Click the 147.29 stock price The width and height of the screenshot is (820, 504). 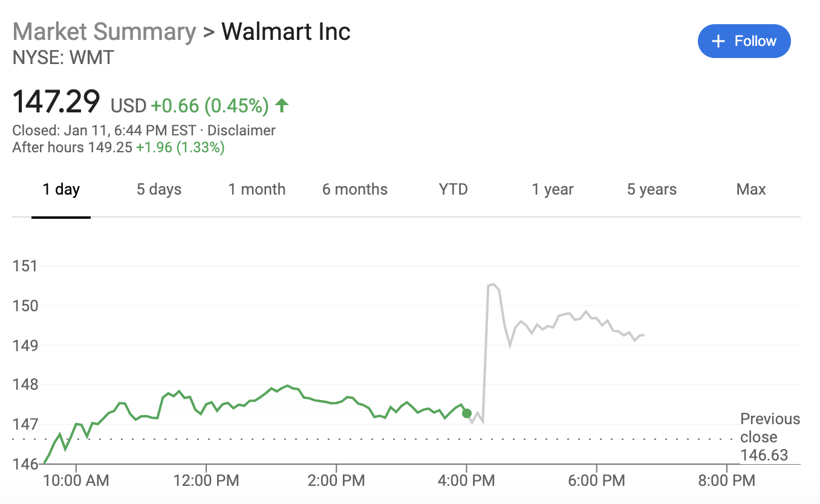[x=56, y=102]
